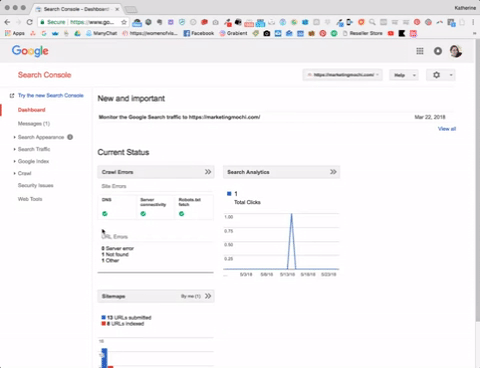Expand the Crawl section in sidebar
480x368 pixels.
point(24,173)
